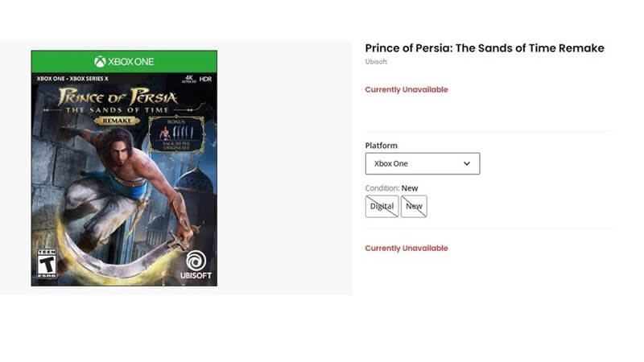
Task: Click the Xbox One • Xbox Series X label
Action: pyautogui.click(x=71, y=79)
